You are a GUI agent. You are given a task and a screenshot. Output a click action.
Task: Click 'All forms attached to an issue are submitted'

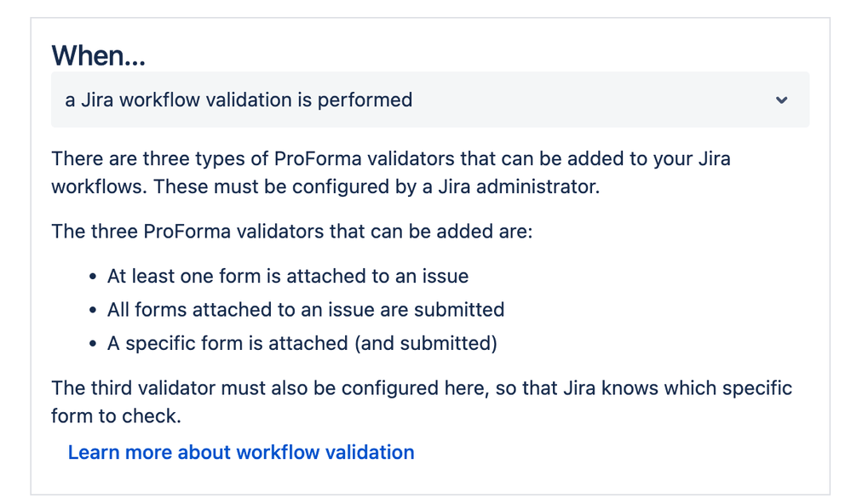click(306, 309)
